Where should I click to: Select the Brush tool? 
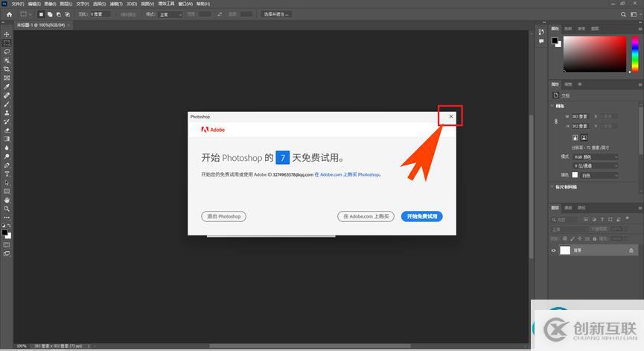click(x=7, y=104)
